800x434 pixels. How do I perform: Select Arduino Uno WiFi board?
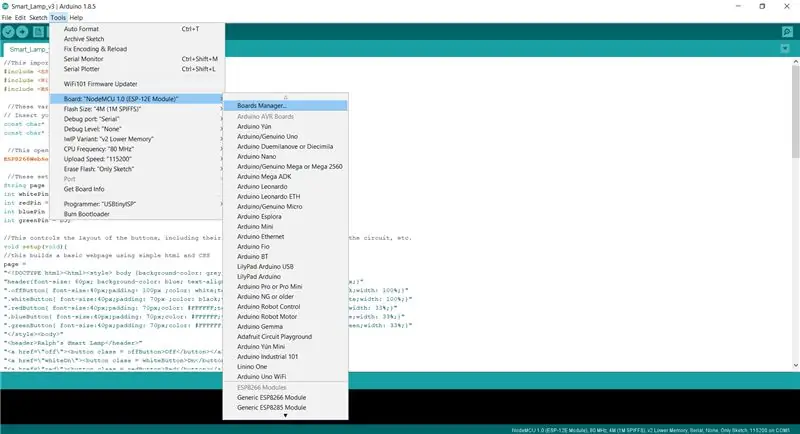click(x=286, y=377)
